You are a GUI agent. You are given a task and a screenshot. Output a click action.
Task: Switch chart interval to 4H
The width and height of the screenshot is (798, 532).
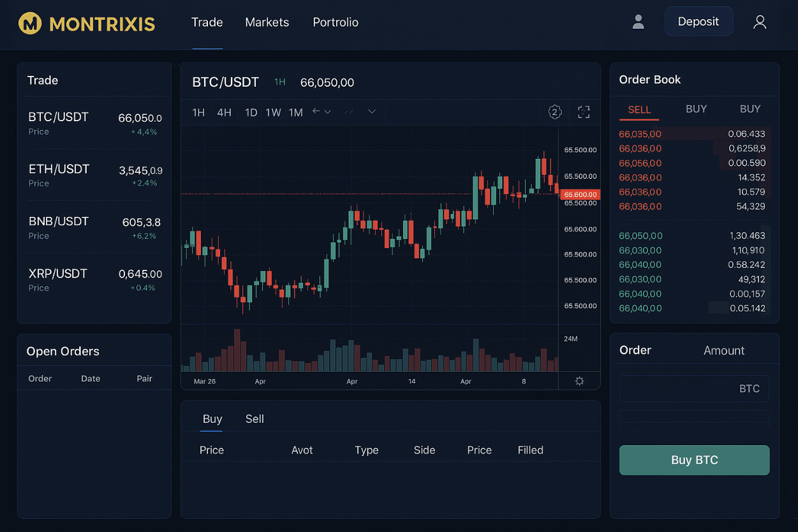point(224,112)
